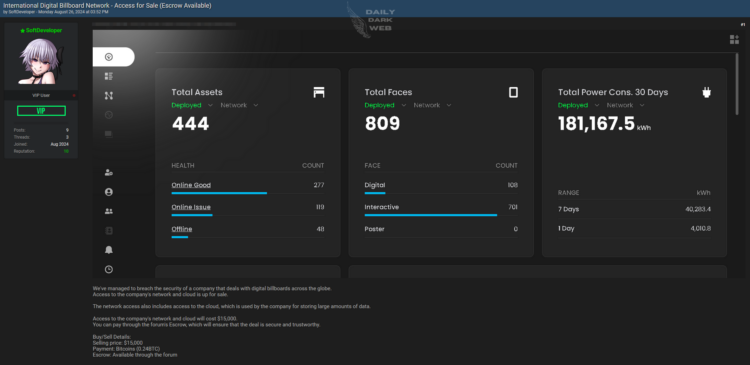Click the RANGE column header
This screenshot has width=750, height=365.
tap(568, 193)
